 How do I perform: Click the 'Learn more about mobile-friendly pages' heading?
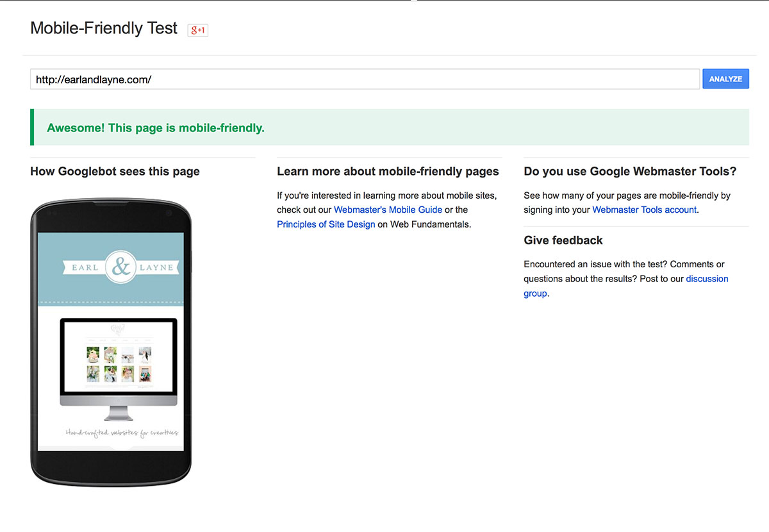click(388, 171)
